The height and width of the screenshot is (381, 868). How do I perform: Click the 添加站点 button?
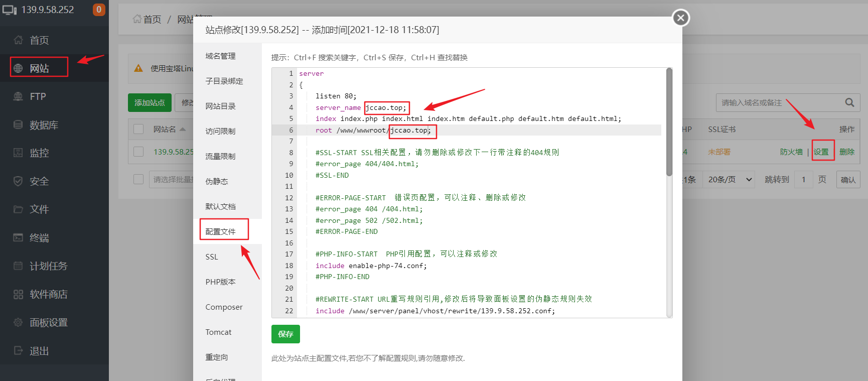click(150, 102)
